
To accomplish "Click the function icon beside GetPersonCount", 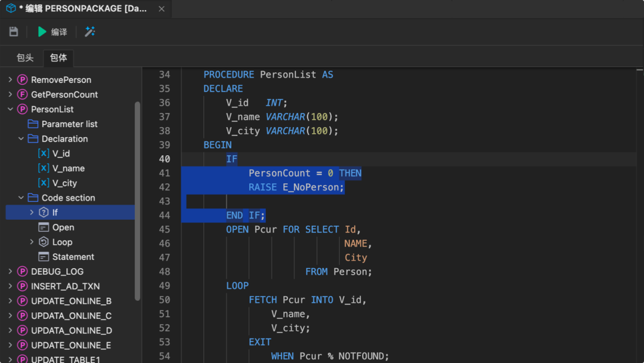I will point(23,94).
